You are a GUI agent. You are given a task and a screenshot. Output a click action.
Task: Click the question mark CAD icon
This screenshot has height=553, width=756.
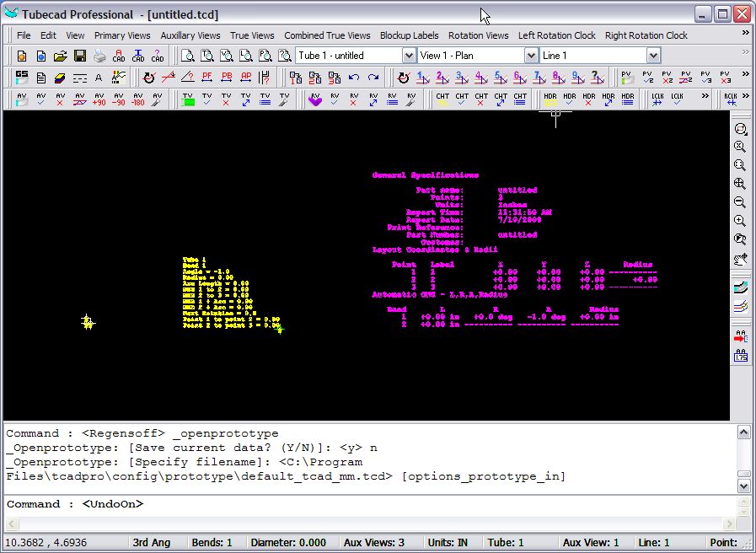point(157,56)
